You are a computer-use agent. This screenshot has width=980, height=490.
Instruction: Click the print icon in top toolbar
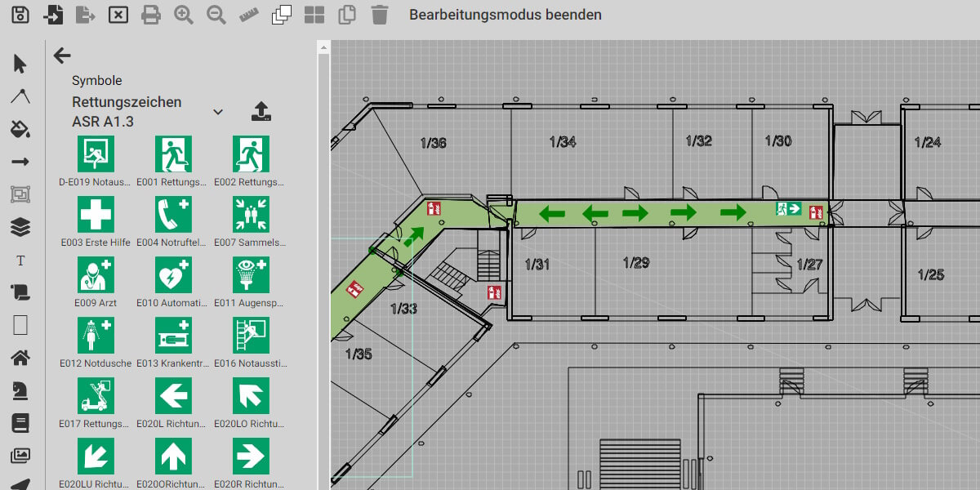coord(151,15)
